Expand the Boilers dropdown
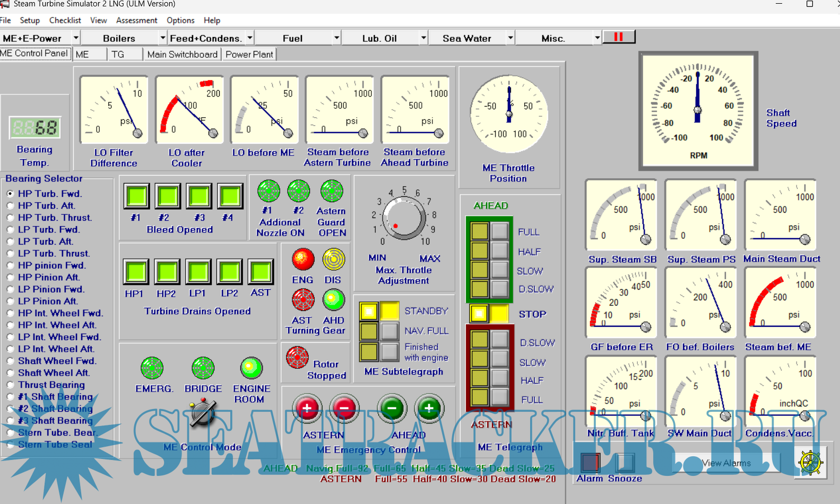 coord(162,38)
